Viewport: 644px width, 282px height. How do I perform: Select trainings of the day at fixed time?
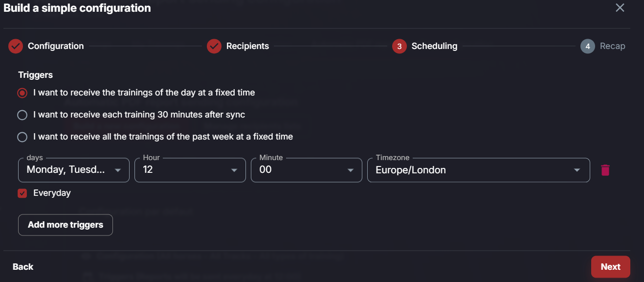point(22,93)
